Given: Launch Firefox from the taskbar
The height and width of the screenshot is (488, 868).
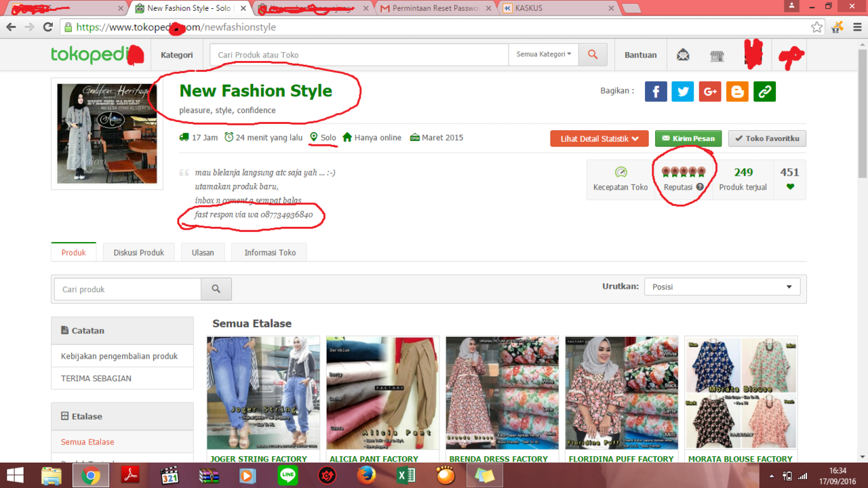Looking at the screenshot, I should [x=366, y=476].
